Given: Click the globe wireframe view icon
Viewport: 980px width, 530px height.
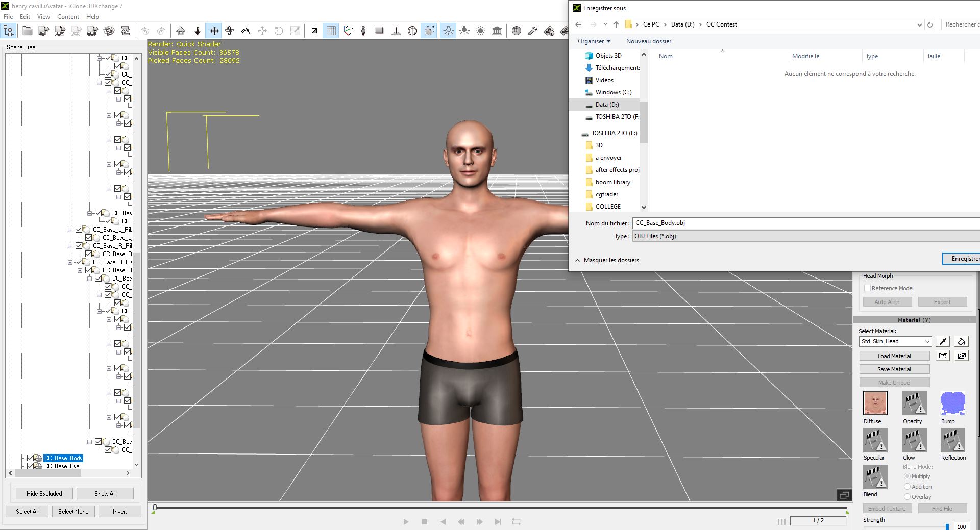Looking at the screenshot, I should click(x=412, y=31).
